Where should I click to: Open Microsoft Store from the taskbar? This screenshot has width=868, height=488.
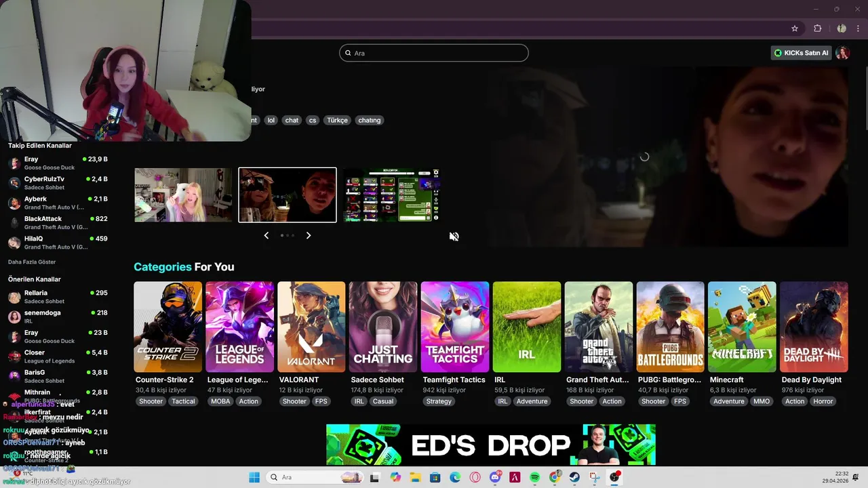coord(435,478)
